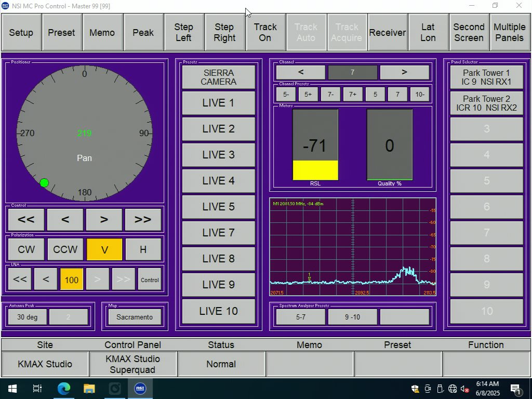Viewport: 532px width, 399px height.
Task: Open File Explorer from the taskbar
Action: click(x=89, y=389)
